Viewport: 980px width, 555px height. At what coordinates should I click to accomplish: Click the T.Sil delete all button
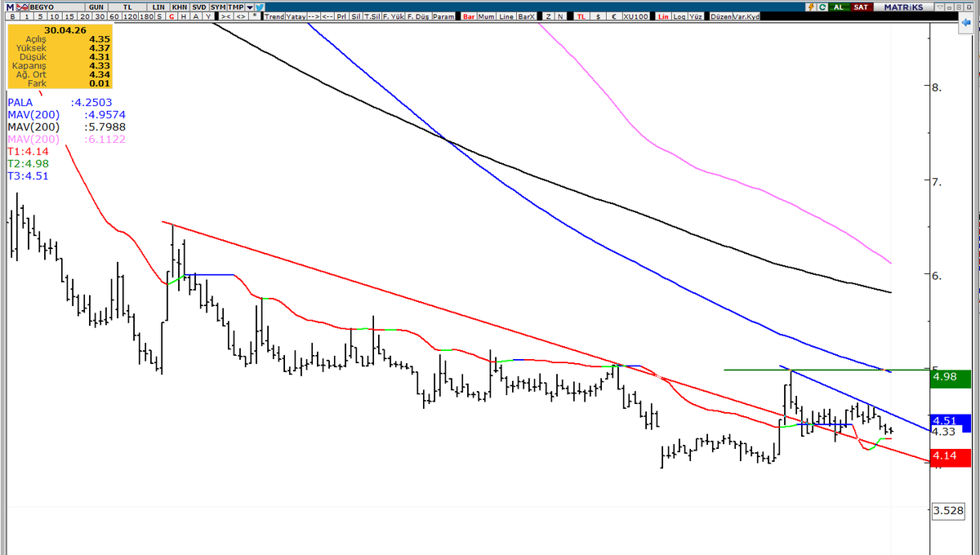click(x=372, y=16)
